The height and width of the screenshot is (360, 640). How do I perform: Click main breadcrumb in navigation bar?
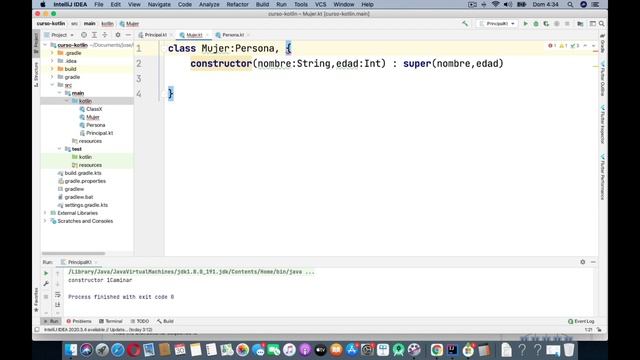click(89, 24)
